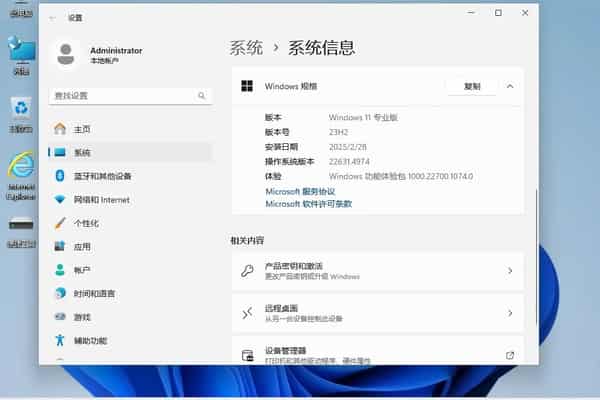Click the 游戏 controller icon

coord(60,317)
